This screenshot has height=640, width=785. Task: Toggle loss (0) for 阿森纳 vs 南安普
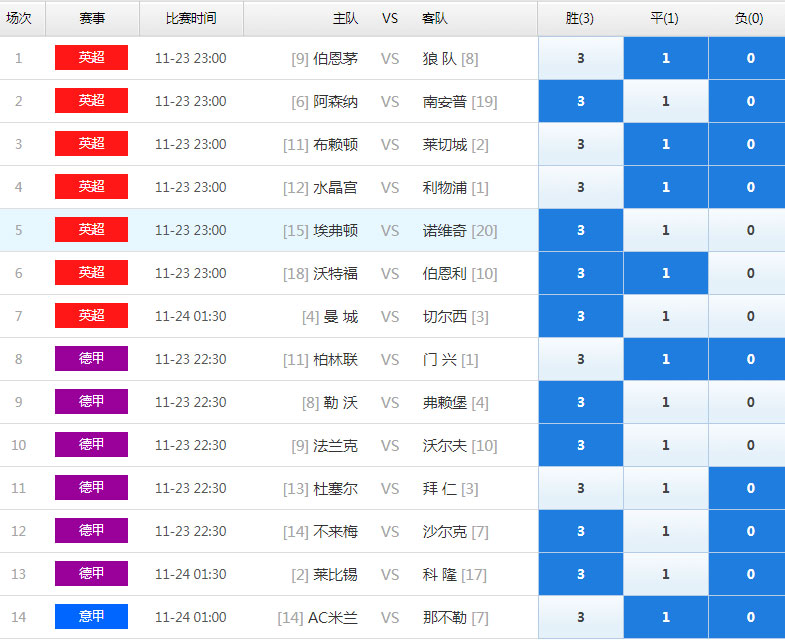coord(747,101)
